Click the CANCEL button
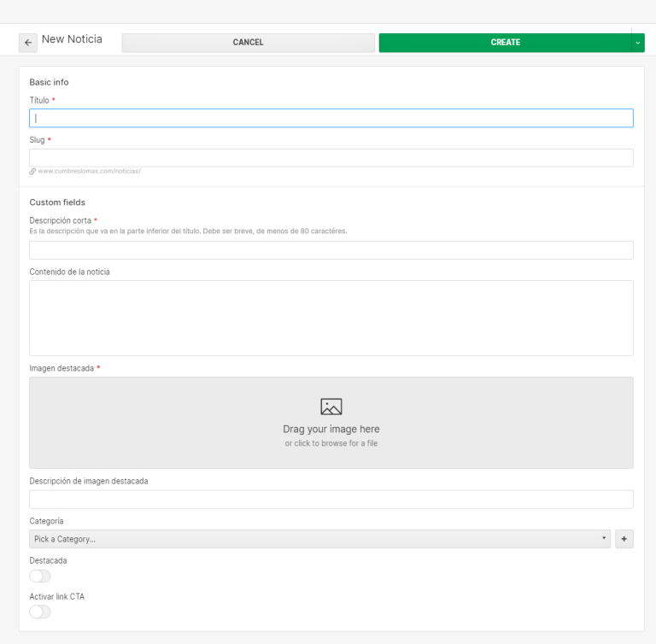 click(x=248, y=43)
